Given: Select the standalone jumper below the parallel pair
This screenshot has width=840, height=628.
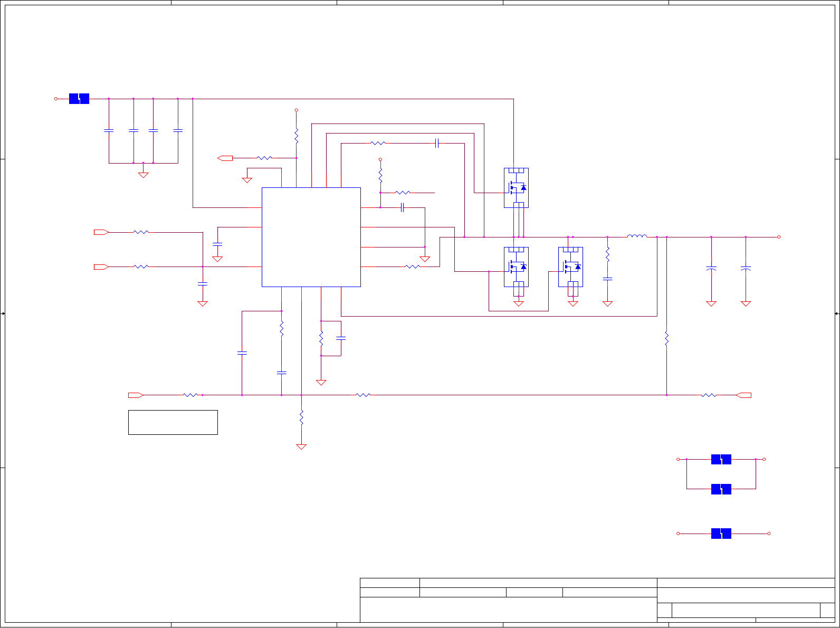Looking at the screenshot, I should tap(721, 534).
